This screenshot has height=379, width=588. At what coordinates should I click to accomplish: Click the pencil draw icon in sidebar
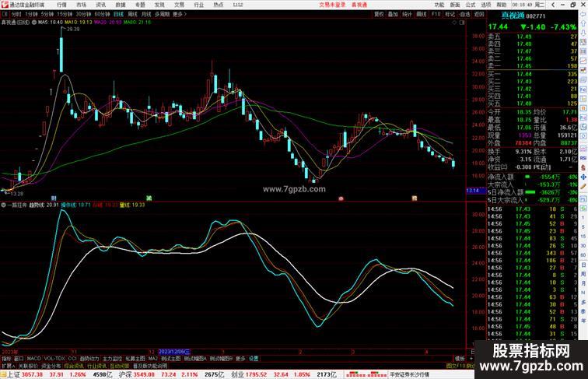pyautogui.click(x=583, y=186)
